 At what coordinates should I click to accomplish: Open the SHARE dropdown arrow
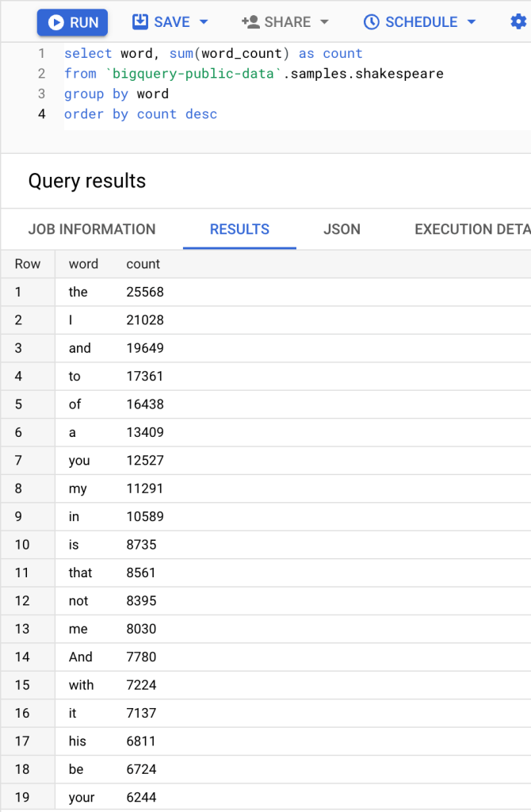323,22
